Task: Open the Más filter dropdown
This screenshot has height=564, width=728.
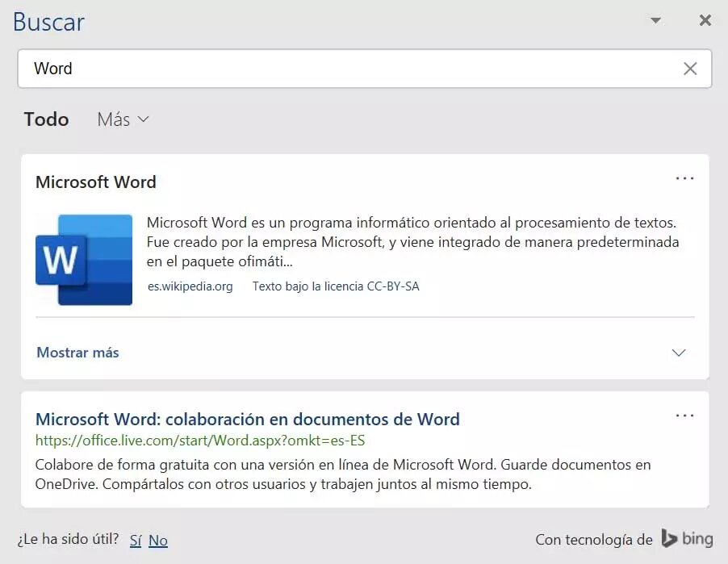Action: (x=123, y=119)
